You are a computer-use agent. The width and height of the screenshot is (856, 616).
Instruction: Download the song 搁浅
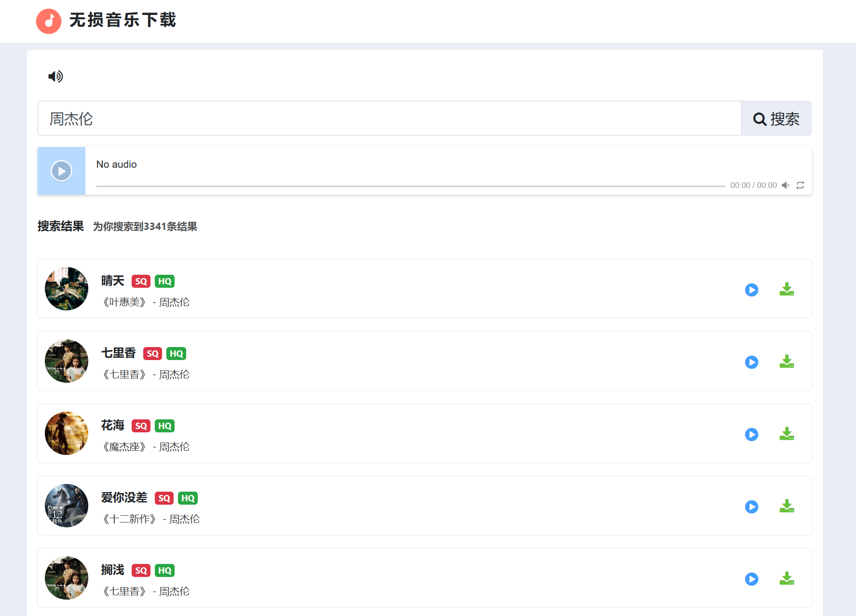pos(787,578)
